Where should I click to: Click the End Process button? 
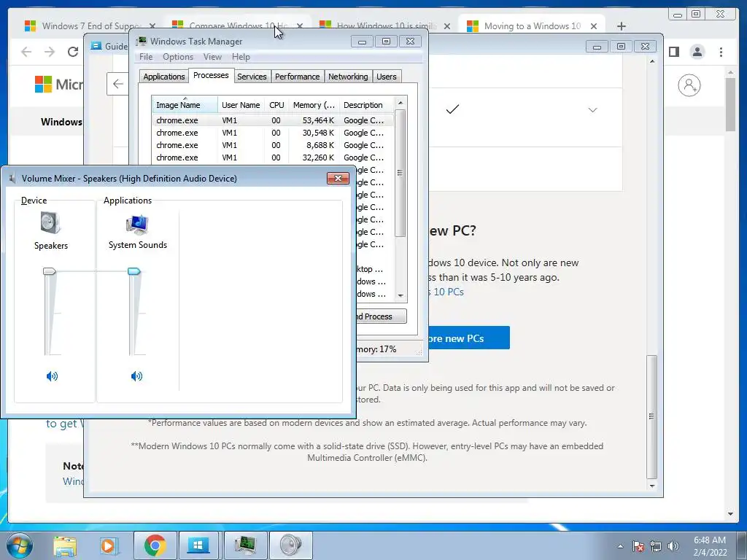pos(381,316)
